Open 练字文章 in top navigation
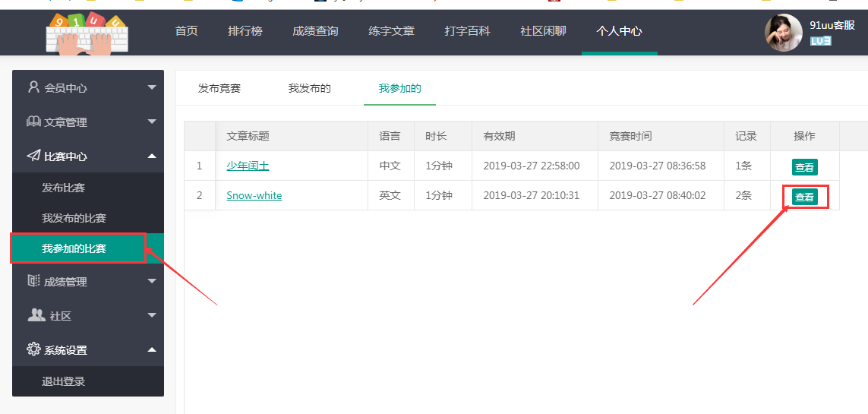 (391, 31)
